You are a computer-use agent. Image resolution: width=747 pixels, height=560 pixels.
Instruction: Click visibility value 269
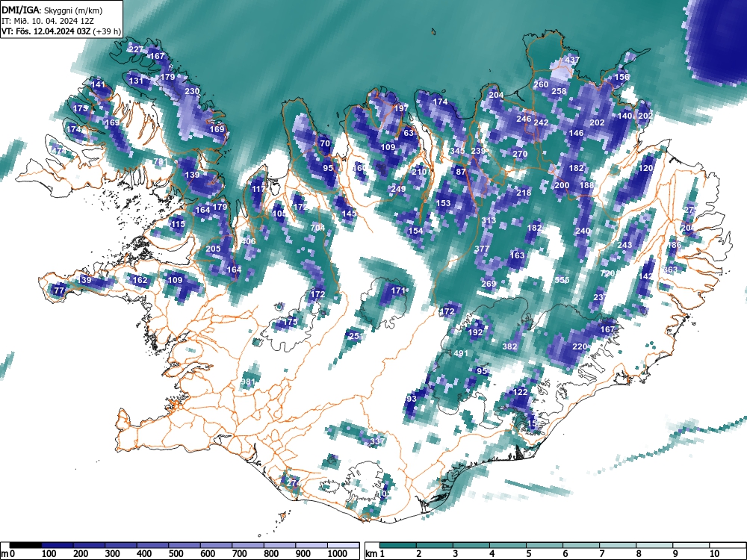(x=489, y=284)
